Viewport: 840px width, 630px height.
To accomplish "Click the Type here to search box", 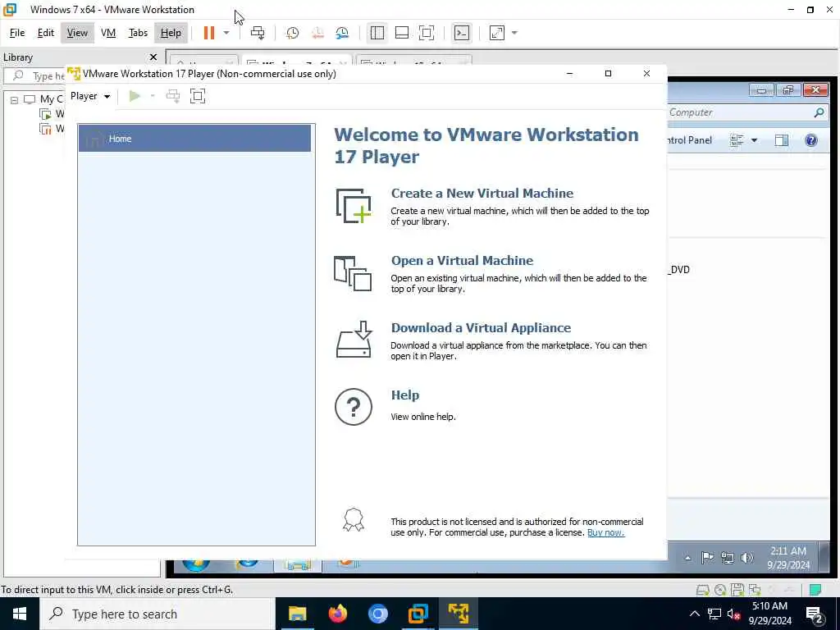I will pyautogui.click(x=157, y=614).
